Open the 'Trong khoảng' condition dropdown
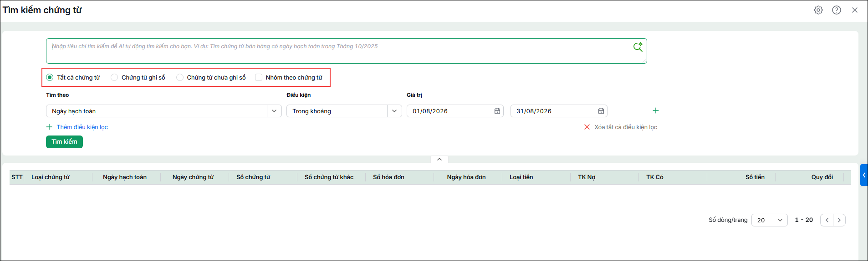 coord(344,111)
